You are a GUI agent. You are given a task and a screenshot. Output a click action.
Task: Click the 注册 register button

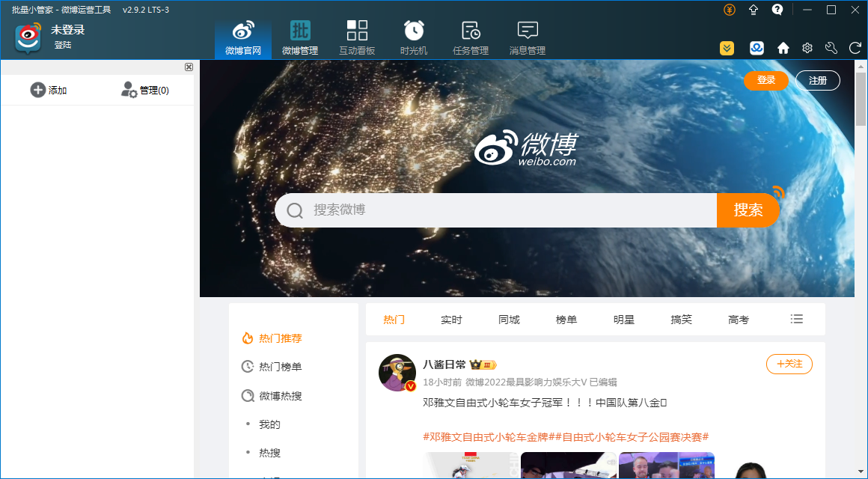[818, 80]
